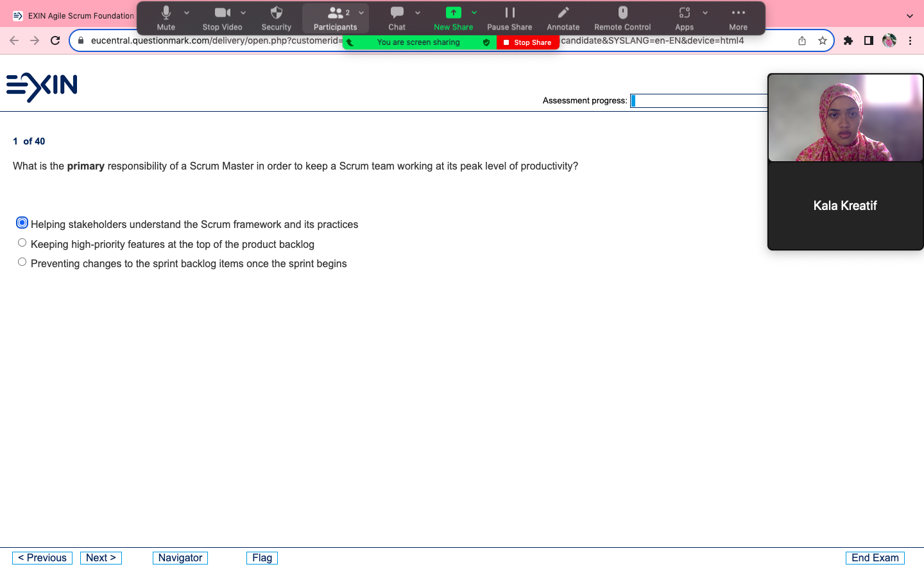Click the Assessment progress bar
This screenshot has height=578, width=924.
pos(698,101)
